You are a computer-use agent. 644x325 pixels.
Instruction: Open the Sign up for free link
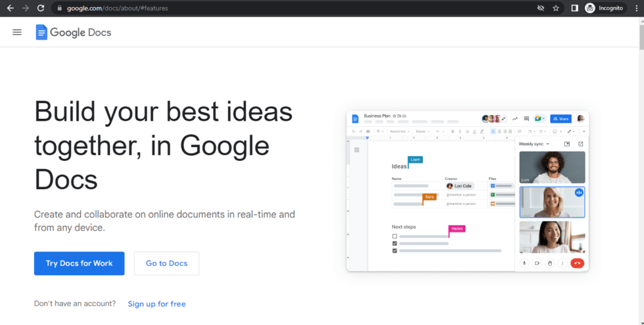157,304
